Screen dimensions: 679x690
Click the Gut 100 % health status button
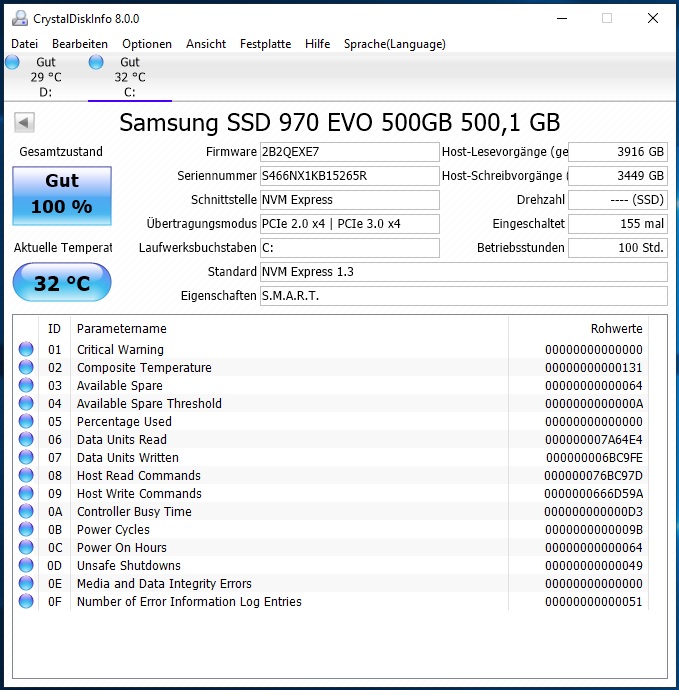pos(62,196)
